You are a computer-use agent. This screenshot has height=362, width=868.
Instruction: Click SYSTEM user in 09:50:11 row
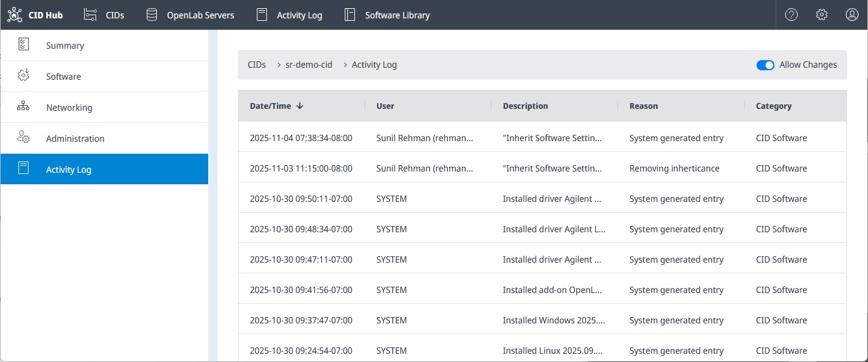[392, 199]
